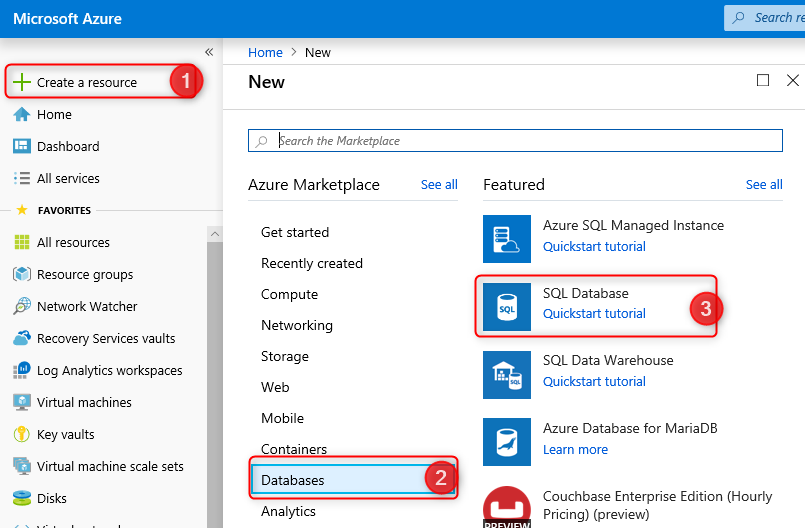The height and width of the screenshot is (528, 805).
Task: Click the Azure Database for MariaDB title
Action: (x=630, y=428)
